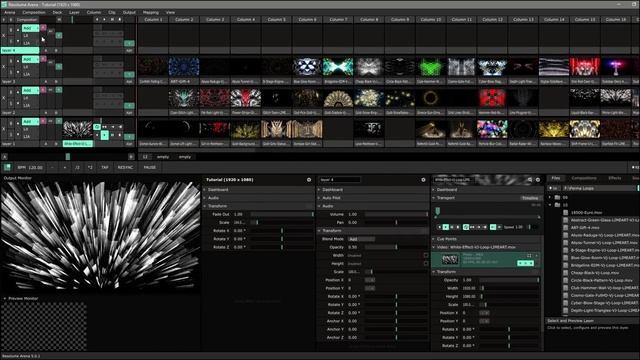Click the PAUSE tempo button

(149, 167)
